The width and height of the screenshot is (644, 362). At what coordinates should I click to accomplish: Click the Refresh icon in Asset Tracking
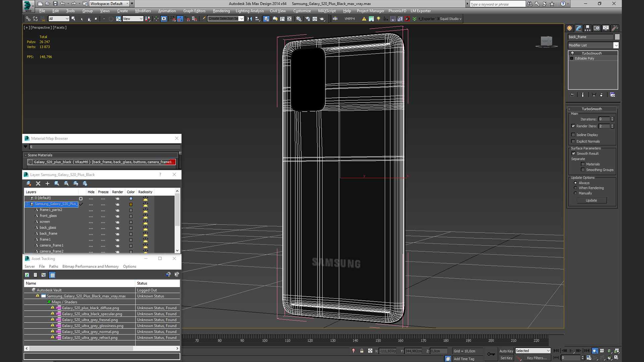tap(27, 275)
